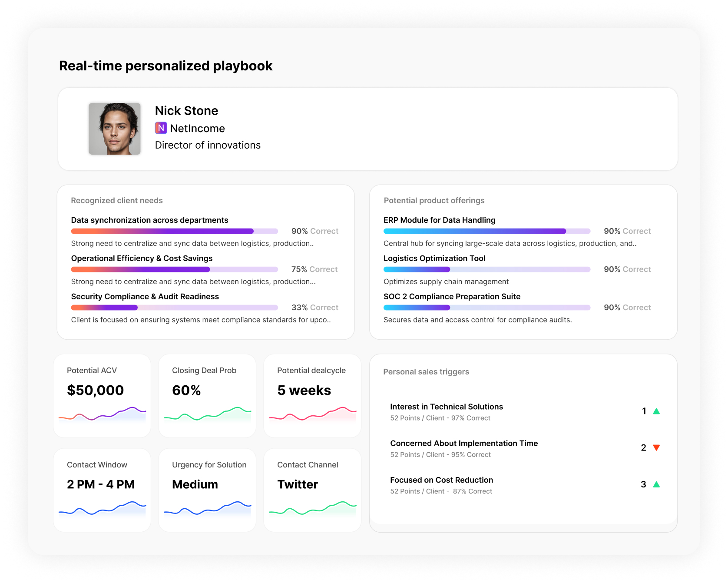The height and width of the screenshot is (583, 728).
Task: Open Nick Stone's profile photo
Action: 115,129
